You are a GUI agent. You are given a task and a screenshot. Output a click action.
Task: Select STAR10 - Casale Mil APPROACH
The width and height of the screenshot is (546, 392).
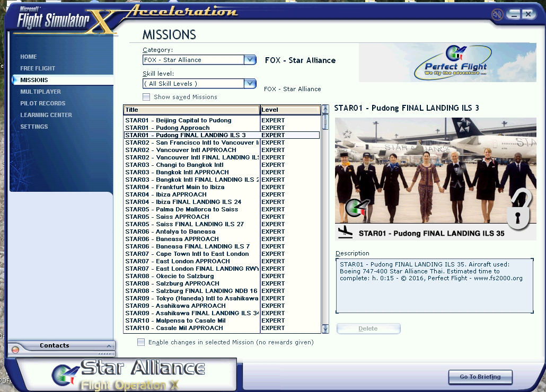[222, 328]
